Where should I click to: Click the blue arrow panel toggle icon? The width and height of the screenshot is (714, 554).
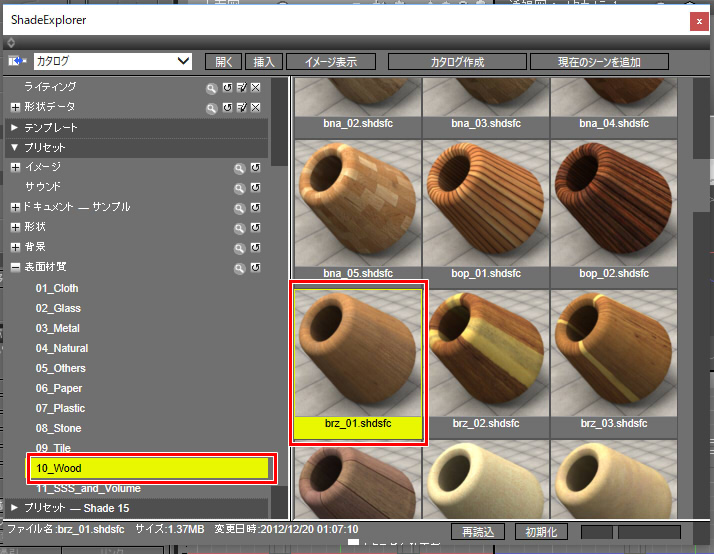[17, 61]
